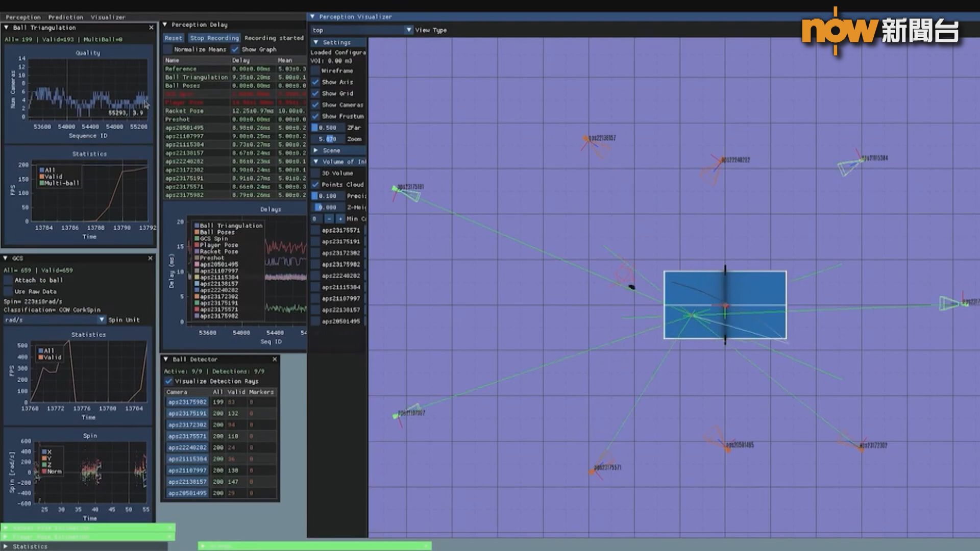980x551 pixels.
Task: Adjust the ZFar slider field
Action: click(x=327, y=128)
